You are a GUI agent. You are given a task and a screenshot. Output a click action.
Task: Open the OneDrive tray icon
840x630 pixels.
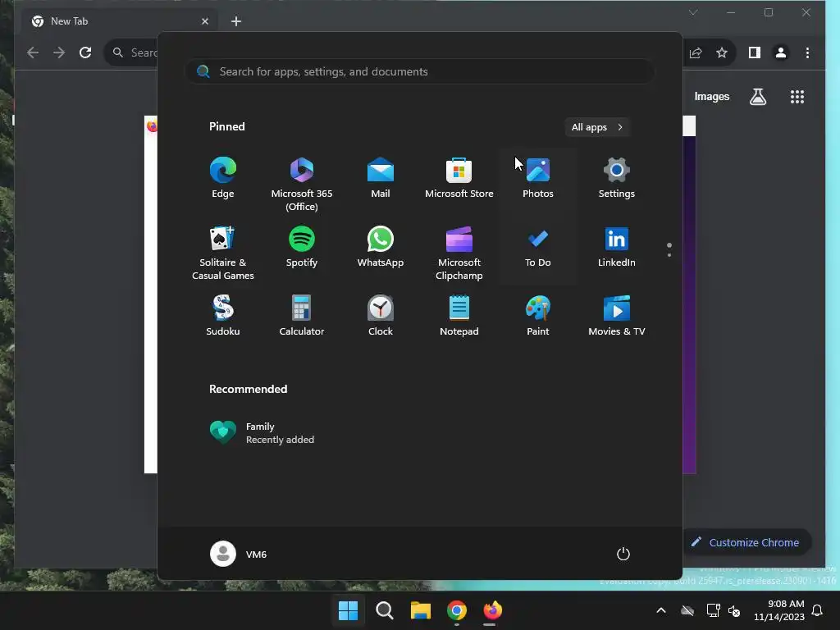coord(687,610)
